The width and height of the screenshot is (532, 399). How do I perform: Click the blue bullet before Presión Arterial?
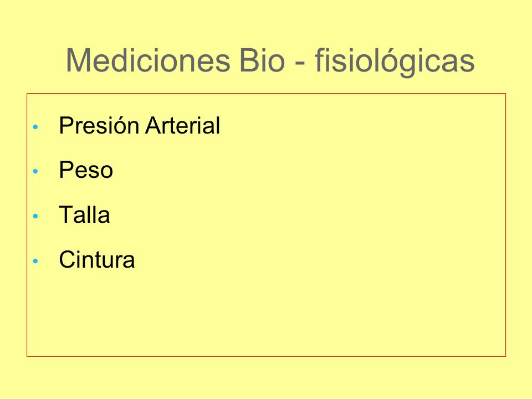[x=35, y=127]
